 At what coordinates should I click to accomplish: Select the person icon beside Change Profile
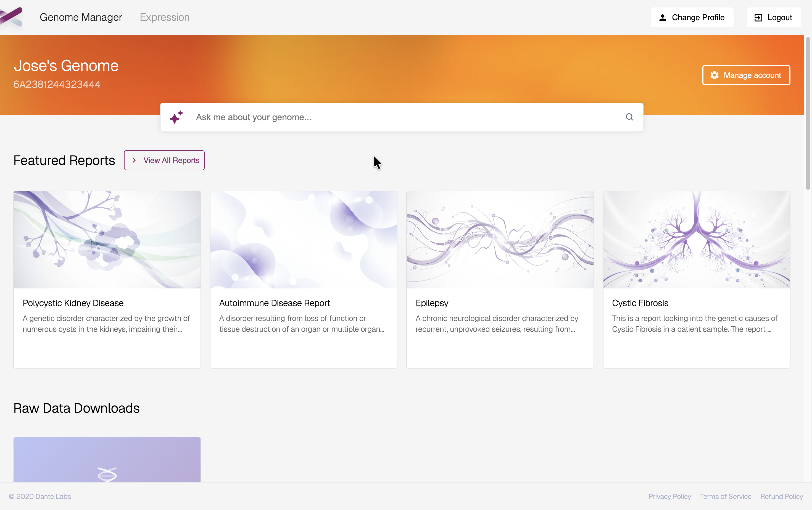coord(663,17)
